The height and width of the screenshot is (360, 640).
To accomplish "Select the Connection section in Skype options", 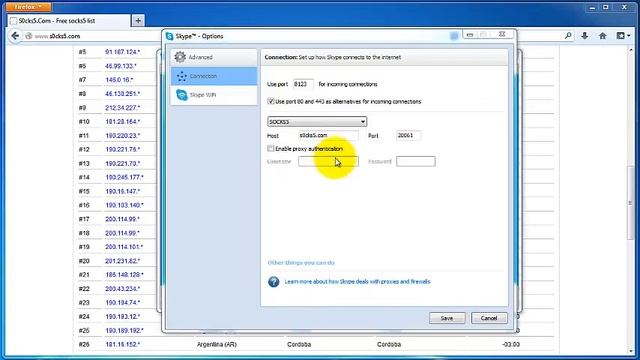I will point(214,76).
